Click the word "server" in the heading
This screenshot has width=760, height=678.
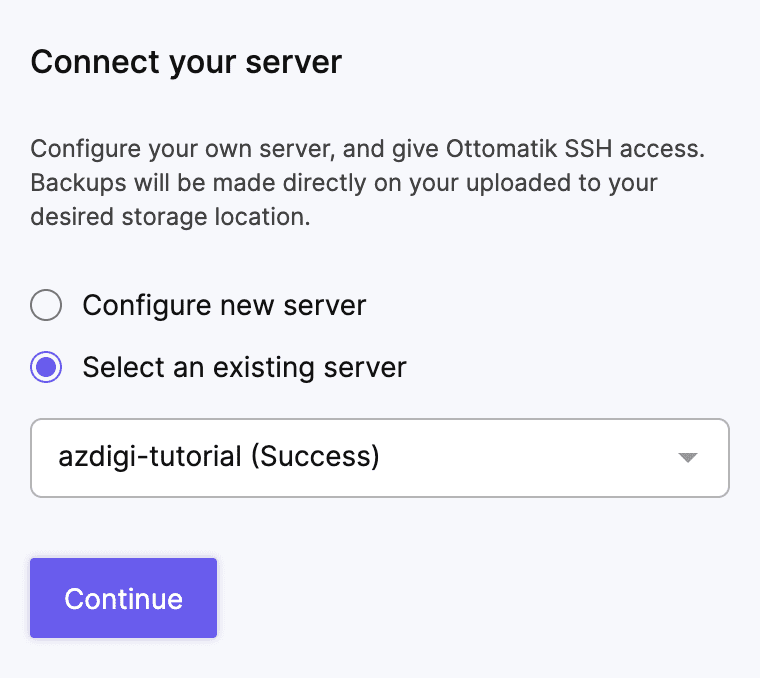[x=296, y=63]
